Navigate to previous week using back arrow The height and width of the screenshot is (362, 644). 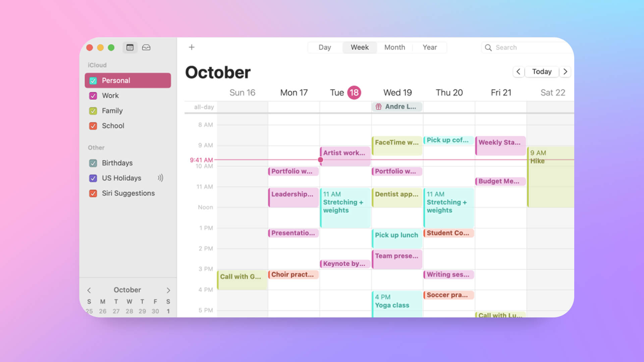tap(518, 71)
